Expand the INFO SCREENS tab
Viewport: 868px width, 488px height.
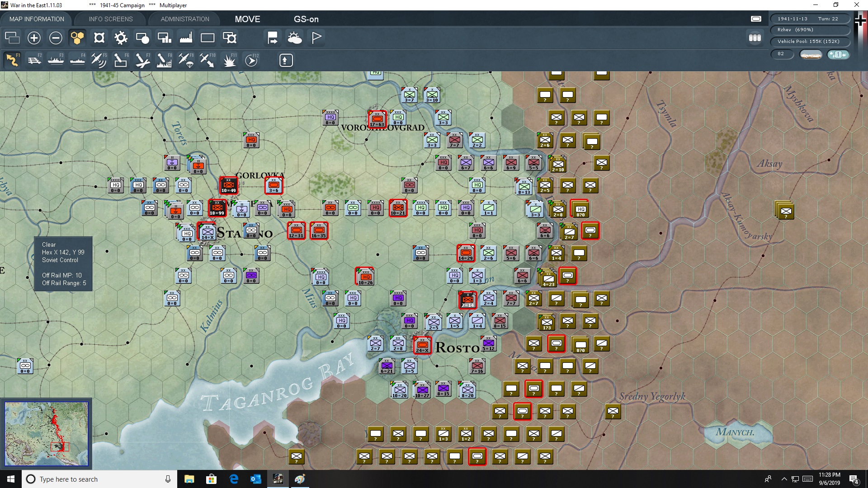[x=110, y=19]
